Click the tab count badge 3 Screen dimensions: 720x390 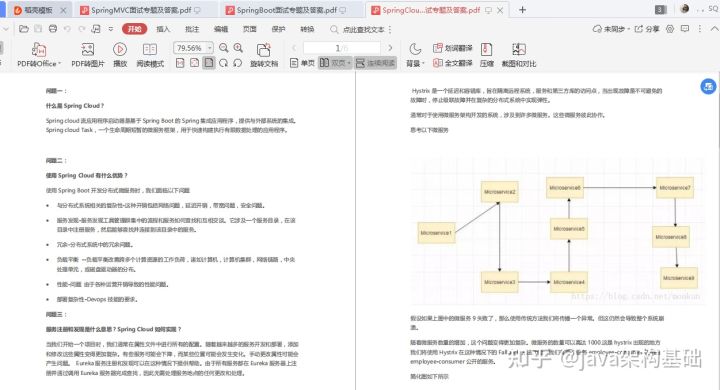click(660, 10)
